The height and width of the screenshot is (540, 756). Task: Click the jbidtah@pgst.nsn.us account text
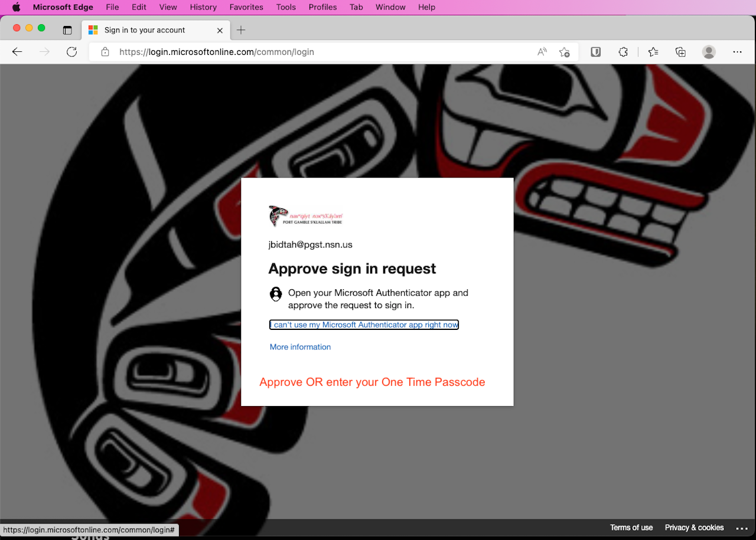coord(310,244)
